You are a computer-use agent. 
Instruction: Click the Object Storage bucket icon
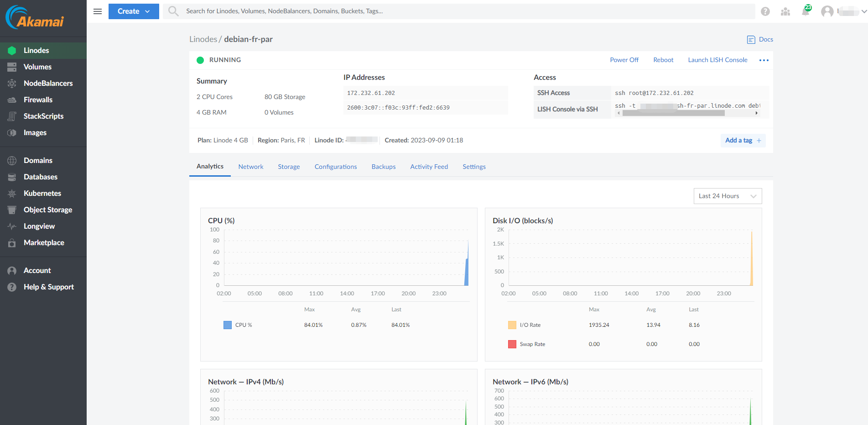click(12, 210)
